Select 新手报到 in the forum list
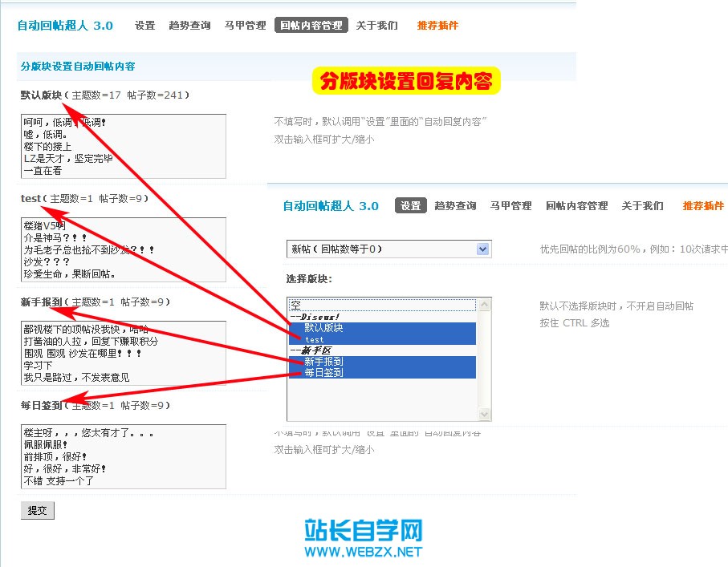The width and height of the screenshot is (728, 567). tap(337, 362)
